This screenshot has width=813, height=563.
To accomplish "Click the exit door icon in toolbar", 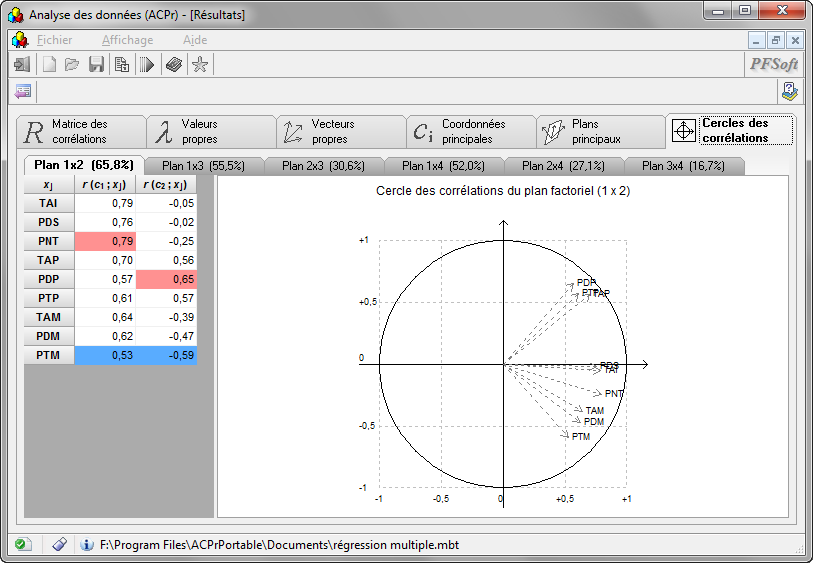I will 21,65.
